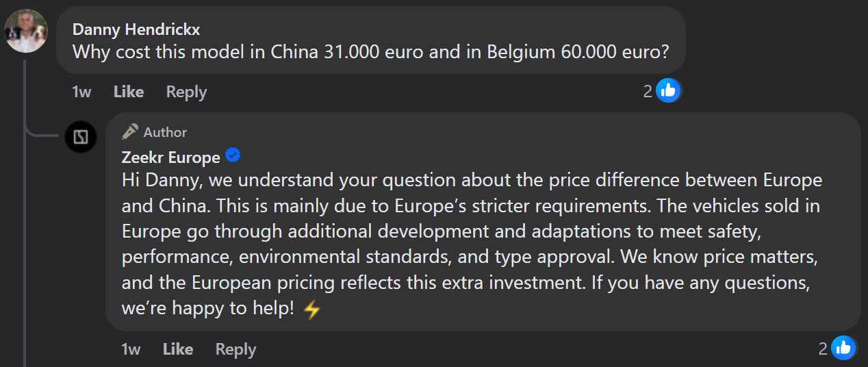This screenshot has width=868, height=367.
Task: Click Danny's comment text about China price
Action: pyautogui.click(x=370, y=52)
